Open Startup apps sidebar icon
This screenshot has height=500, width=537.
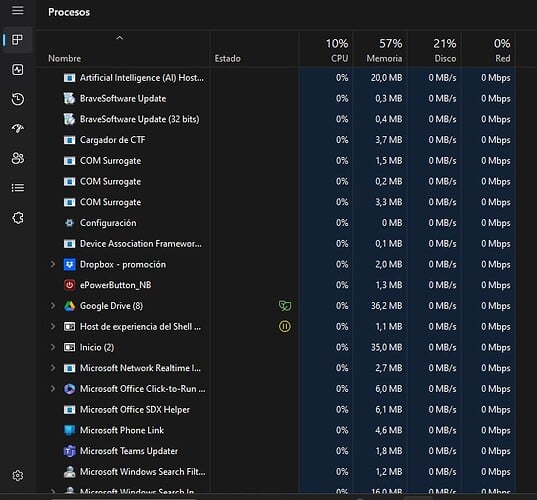(x=17, y=128)
